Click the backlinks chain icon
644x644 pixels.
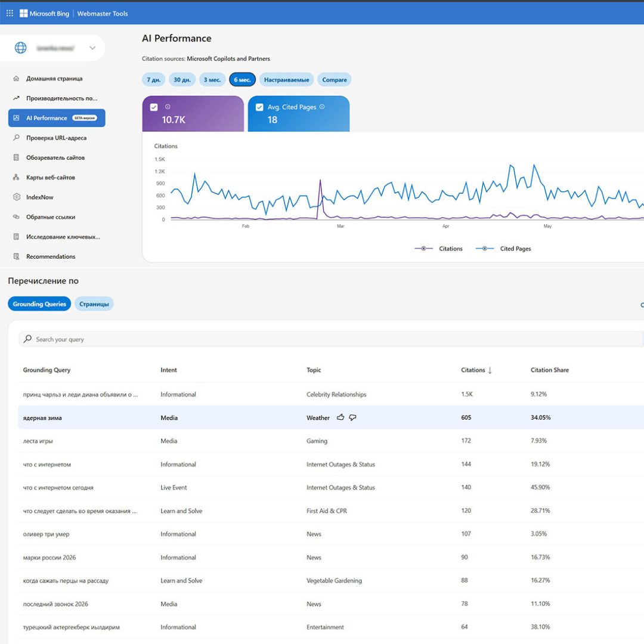[x=16, y=216]
